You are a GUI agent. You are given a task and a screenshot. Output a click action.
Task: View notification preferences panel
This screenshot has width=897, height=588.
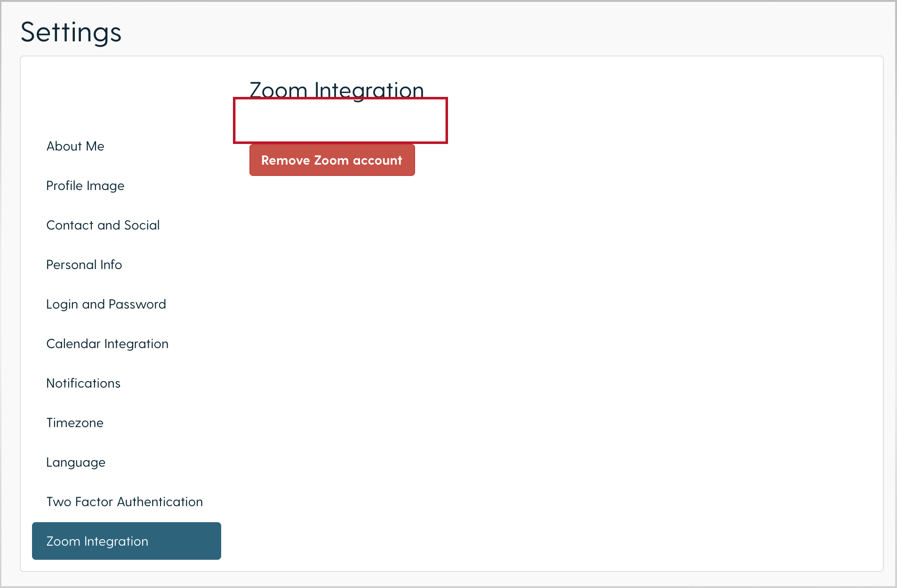83,383
